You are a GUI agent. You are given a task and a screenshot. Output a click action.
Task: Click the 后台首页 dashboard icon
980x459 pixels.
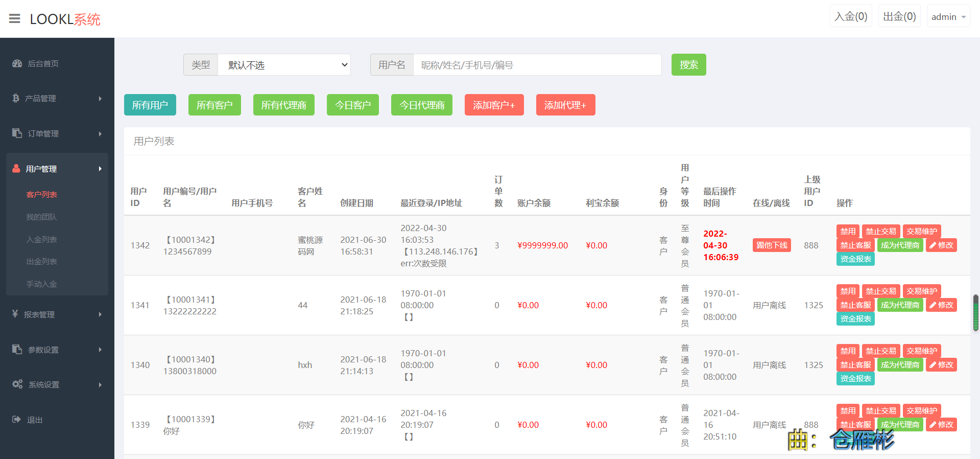[17, 63]
